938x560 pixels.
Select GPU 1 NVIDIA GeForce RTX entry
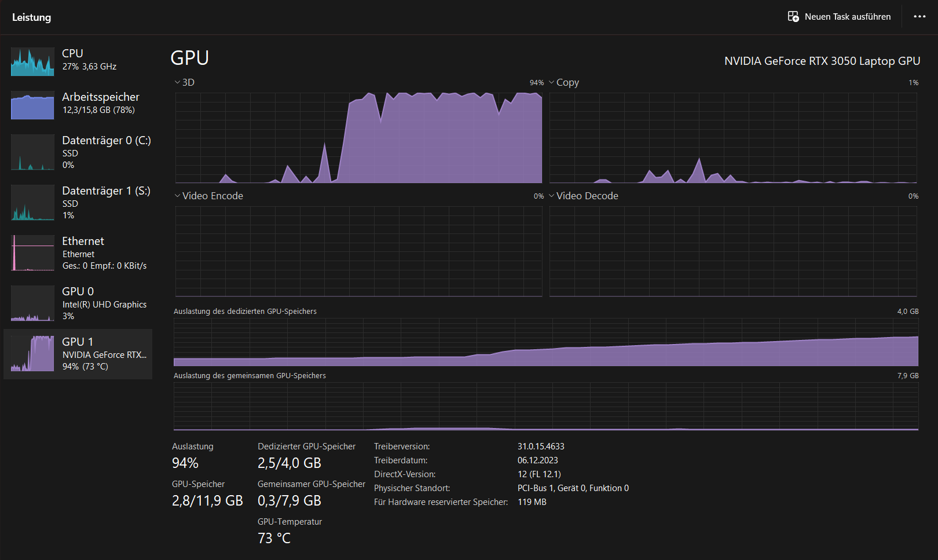tap(78, 354)
